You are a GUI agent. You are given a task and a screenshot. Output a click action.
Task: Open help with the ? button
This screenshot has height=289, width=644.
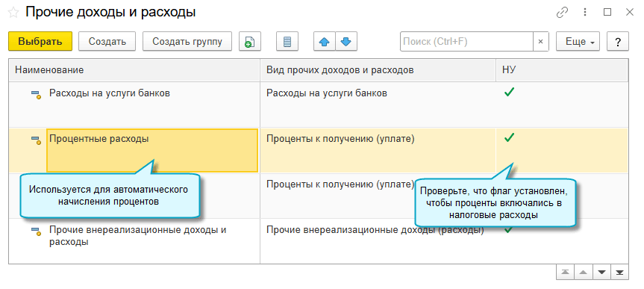pos(617,42)
